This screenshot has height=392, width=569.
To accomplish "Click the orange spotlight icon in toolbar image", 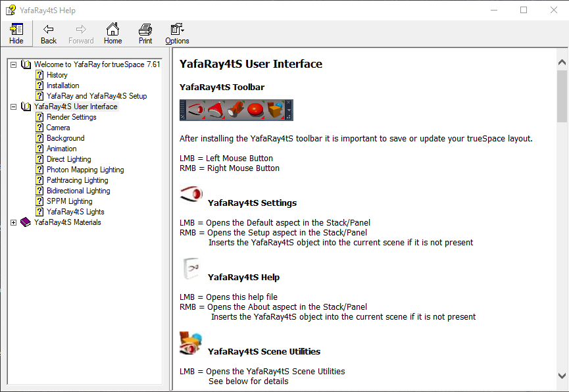I will [235, 110].
